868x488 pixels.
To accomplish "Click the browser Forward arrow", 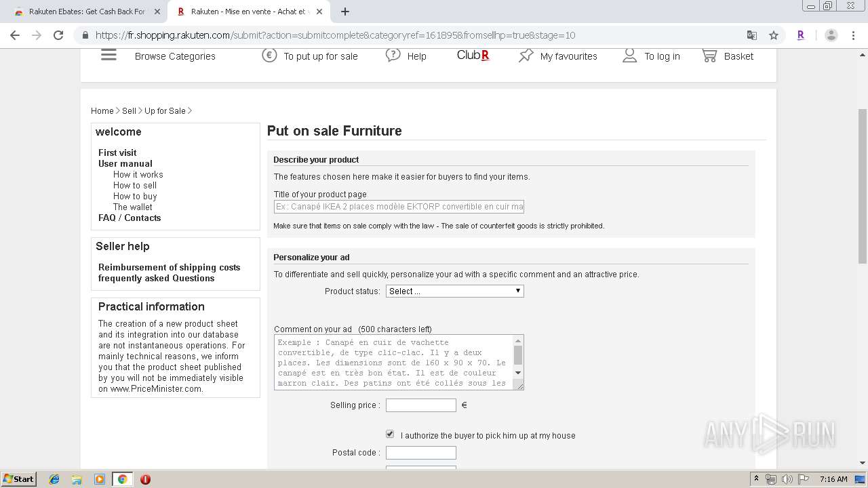I will tap(37, 35).
